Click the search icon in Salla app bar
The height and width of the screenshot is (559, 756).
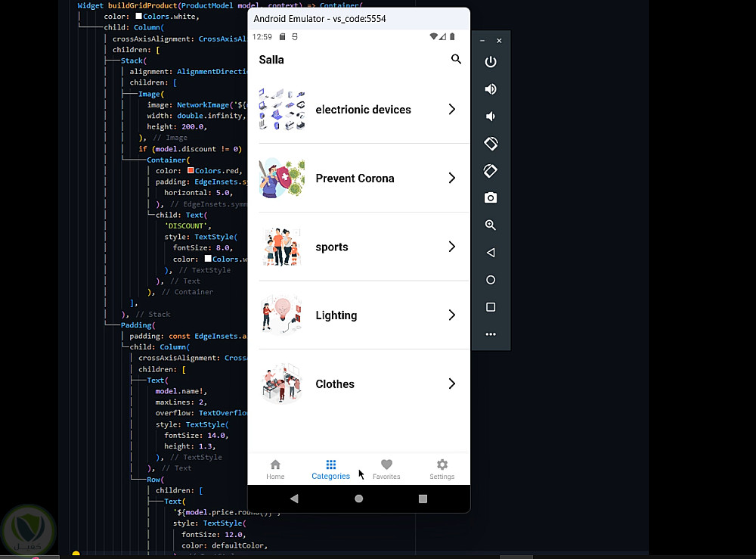(456, 59)
